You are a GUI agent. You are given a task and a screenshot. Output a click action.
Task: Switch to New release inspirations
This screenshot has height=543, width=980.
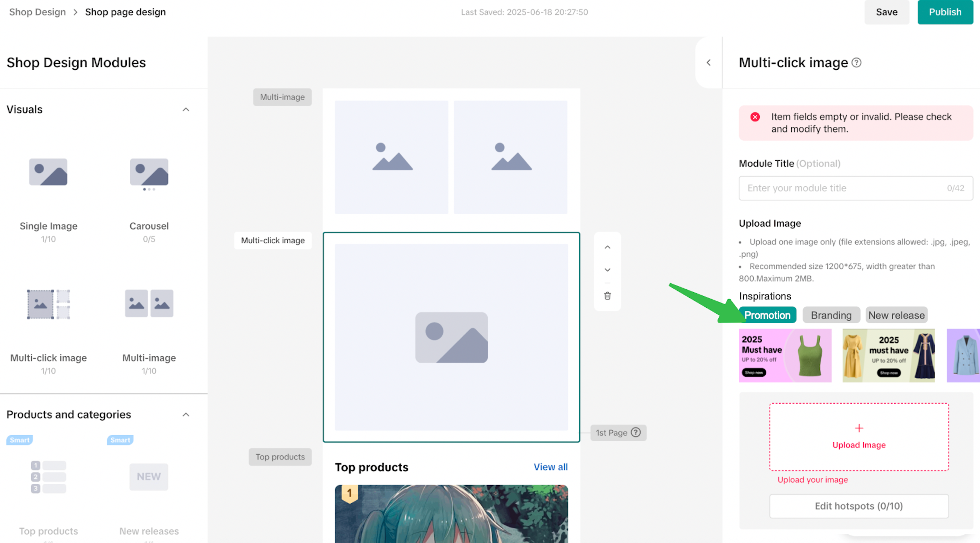[896, 315]
